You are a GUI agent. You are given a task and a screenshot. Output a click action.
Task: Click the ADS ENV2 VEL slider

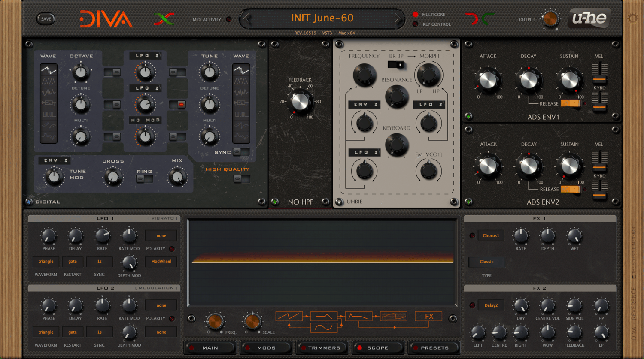pyautogui.click(x=599, y=162)
